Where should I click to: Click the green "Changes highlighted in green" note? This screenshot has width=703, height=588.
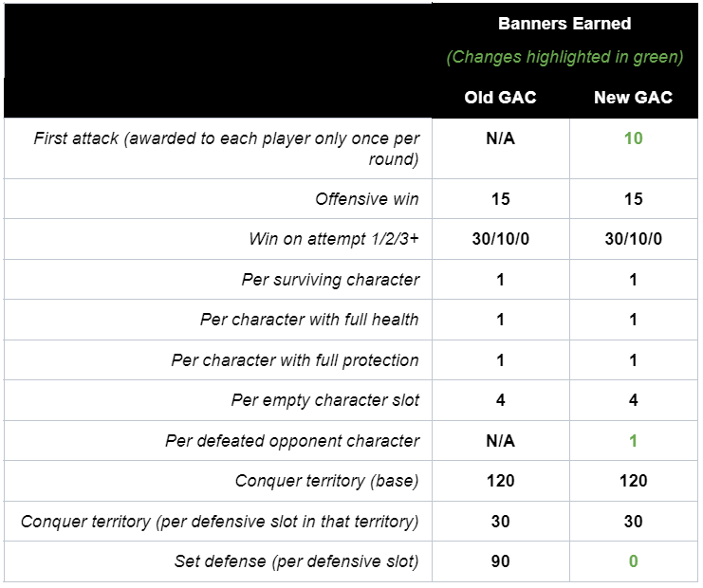(564, 57)
